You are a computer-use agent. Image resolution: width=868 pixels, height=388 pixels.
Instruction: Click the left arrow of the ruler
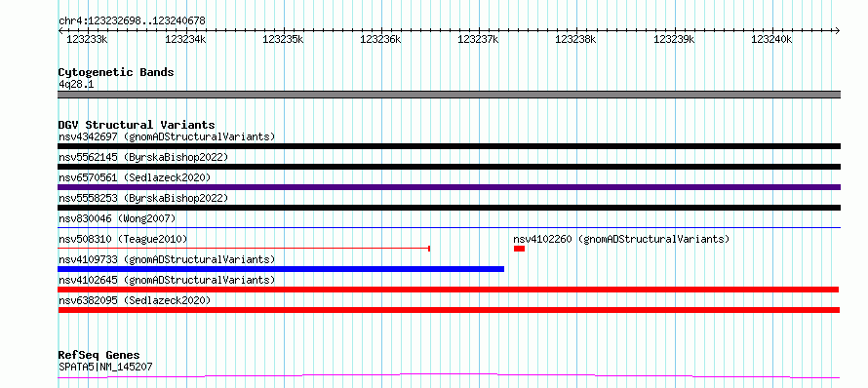[x=60, y=30]
